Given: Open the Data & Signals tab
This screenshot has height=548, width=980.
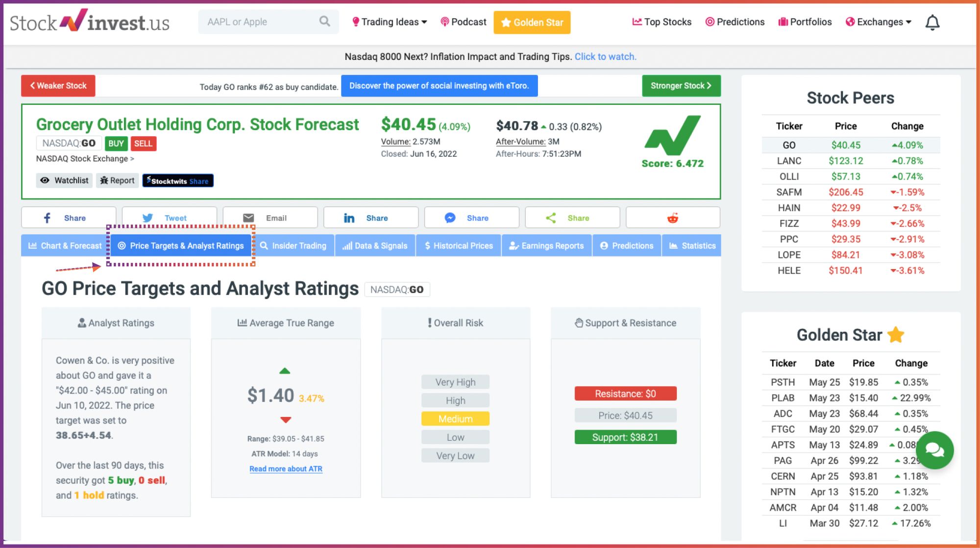Looking at the screenshot, I should point(375,246).
